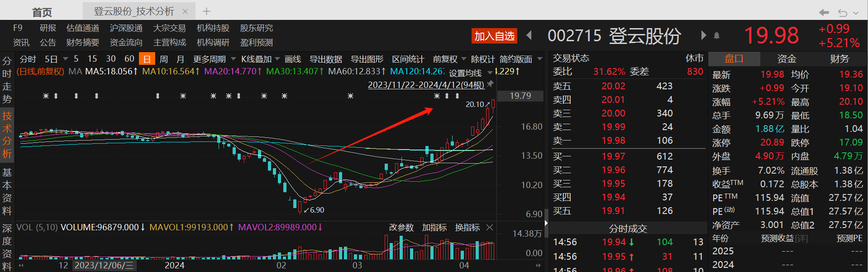The image size is (868, 272).
Task: Open 盈利预测 menu item
Action: pos(257,43)
